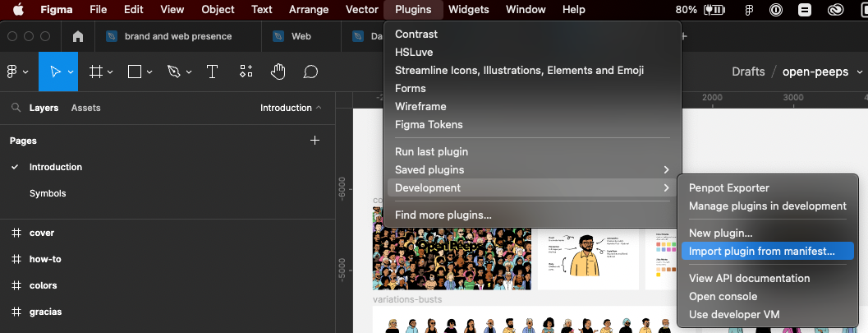The width and height of the screenshot is (868, 333).
Task: Open the Help menu
Action: click(573, 9)
